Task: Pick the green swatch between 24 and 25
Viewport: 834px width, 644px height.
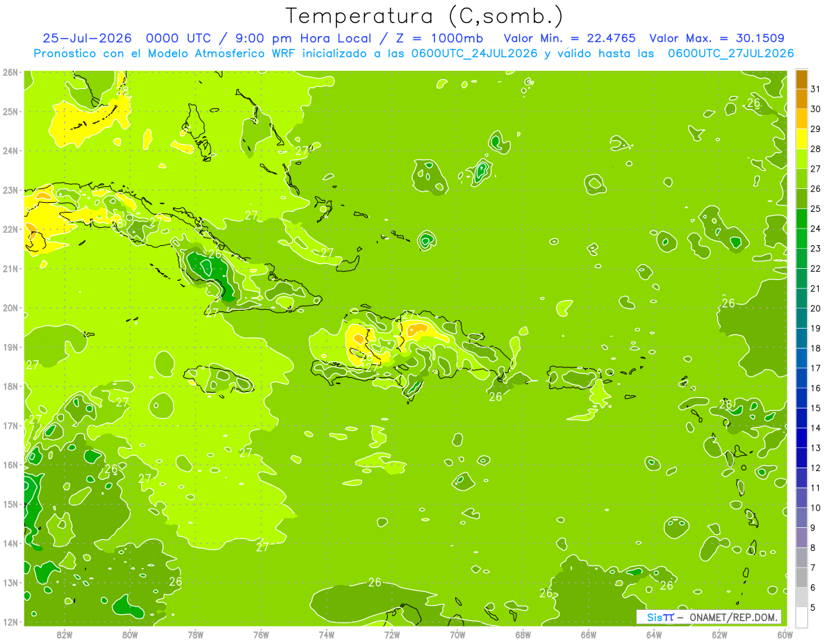Action: (801, 218)
